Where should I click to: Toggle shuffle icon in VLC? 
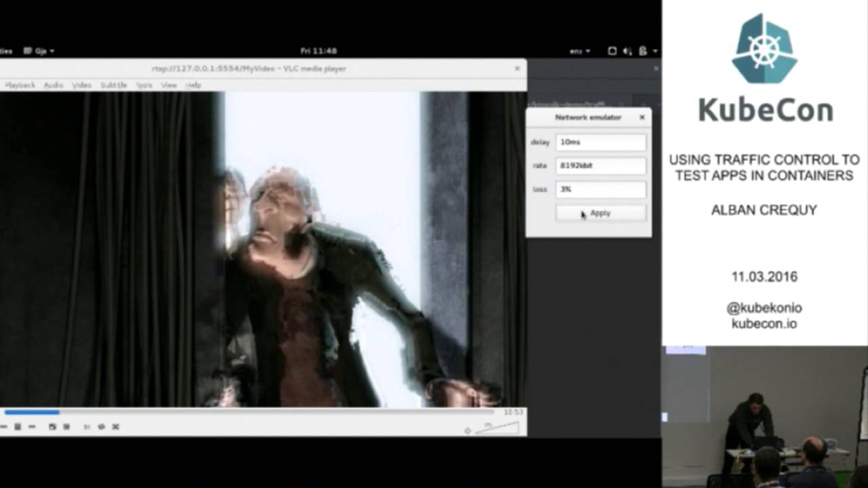pos(115,426)
